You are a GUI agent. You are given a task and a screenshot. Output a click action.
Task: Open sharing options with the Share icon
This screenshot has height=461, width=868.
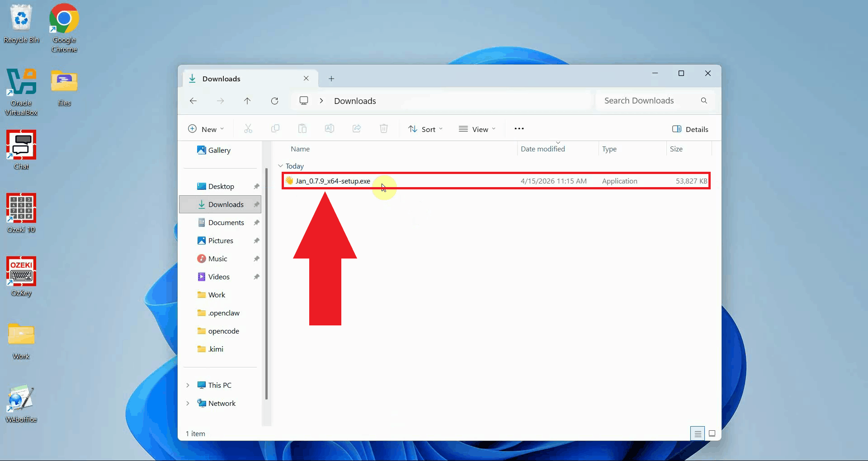coord(356,128)
